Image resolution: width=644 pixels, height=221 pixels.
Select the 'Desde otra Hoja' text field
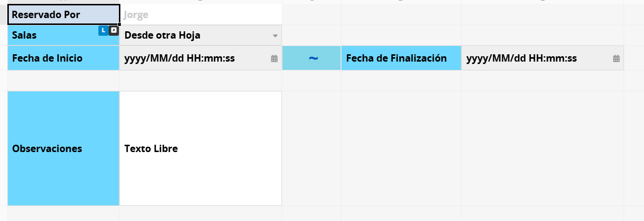click(196, 35)
